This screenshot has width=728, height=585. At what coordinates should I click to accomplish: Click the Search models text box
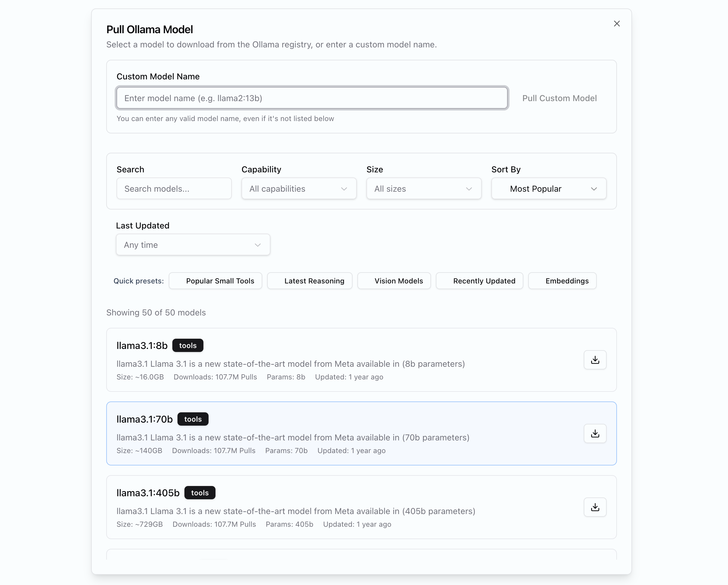(174, 188)
